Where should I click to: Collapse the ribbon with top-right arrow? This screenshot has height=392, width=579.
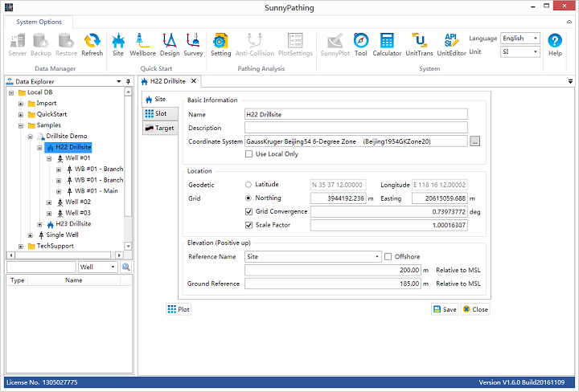(x=569, y=22)
